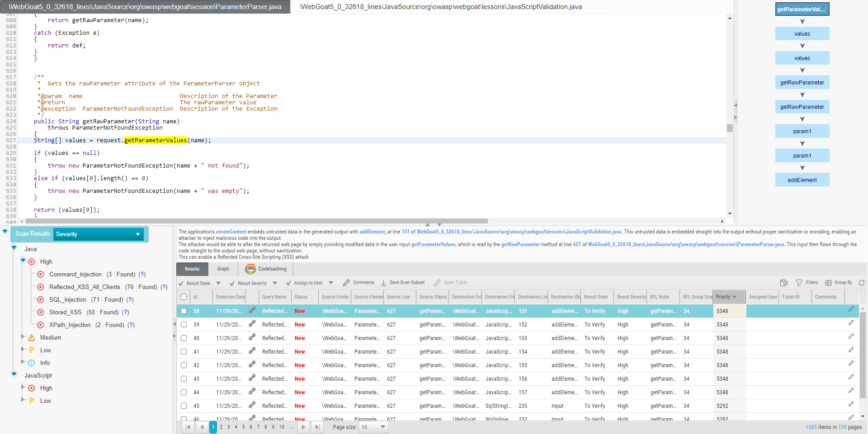Click the addElement node in the attack path
Screen dimensions: 868x434
802,180
